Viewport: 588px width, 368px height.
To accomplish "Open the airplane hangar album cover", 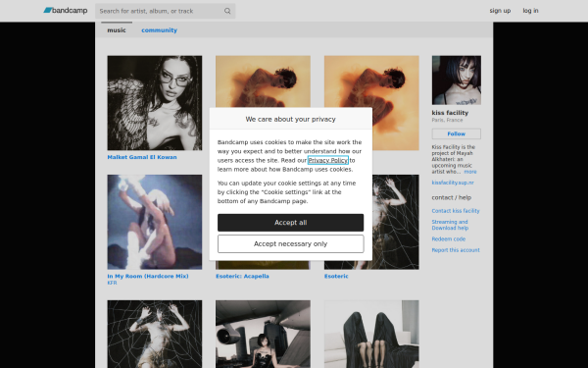I will 263,334.
